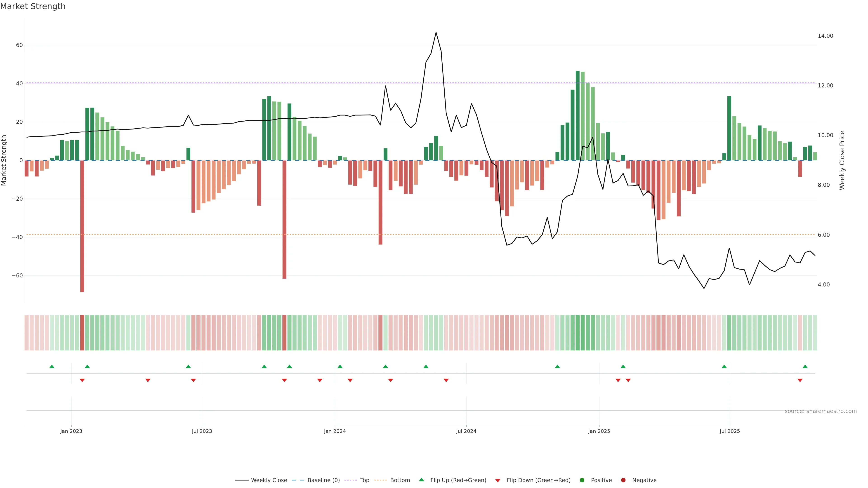The image size is (868, 488).
Task: Click the source: sharemaestro.com text
Action: tap(821, 411)
